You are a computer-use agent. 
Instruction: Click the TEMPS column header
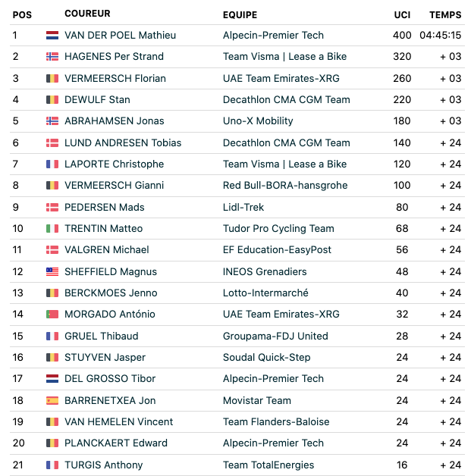445,14
